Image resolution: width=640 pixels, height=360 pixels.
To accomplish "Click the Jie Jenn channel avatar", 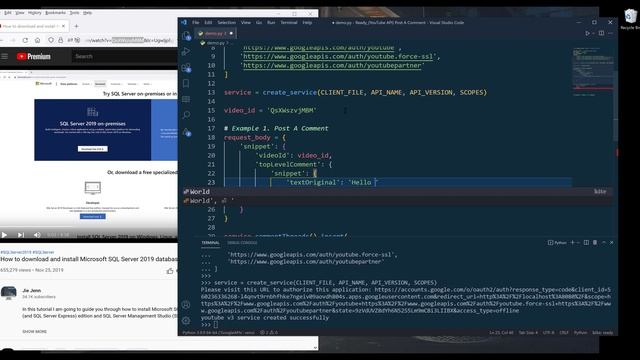I will click(x=8, y=293).
